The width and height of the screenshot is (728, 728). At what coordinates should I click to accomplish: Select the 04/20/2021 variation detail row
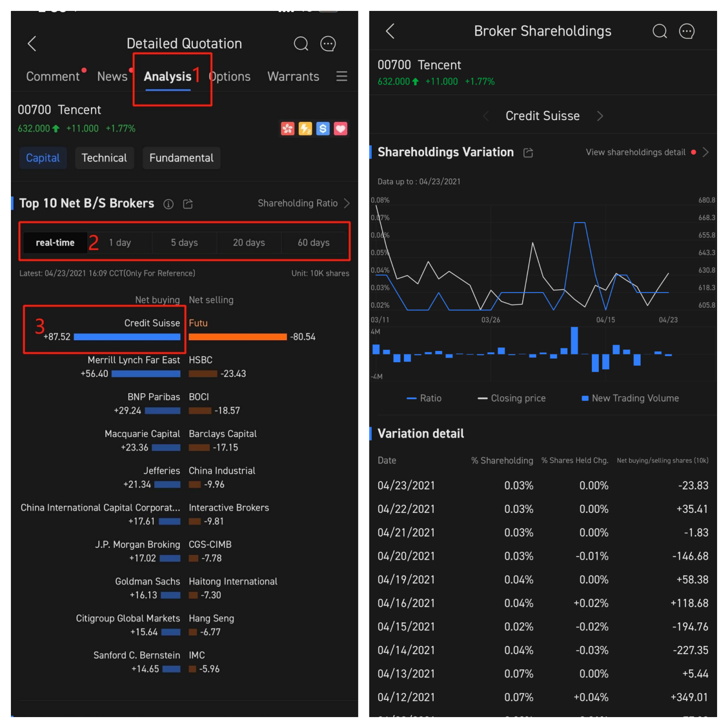(x=543, y=556)
